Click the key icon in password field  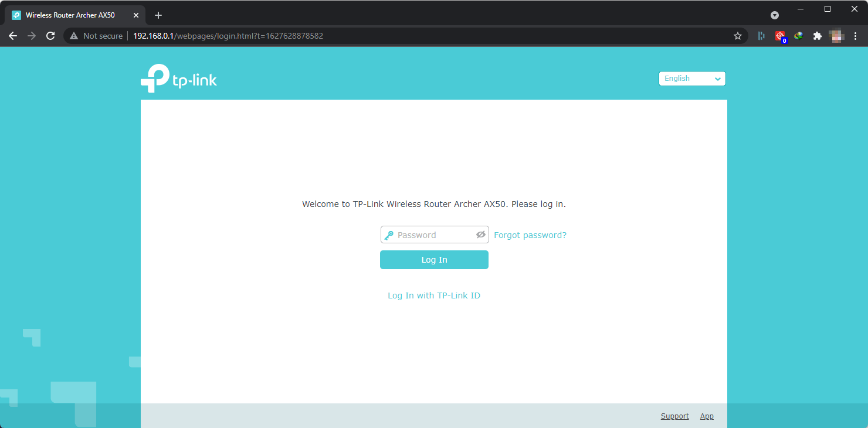(388, 235)
